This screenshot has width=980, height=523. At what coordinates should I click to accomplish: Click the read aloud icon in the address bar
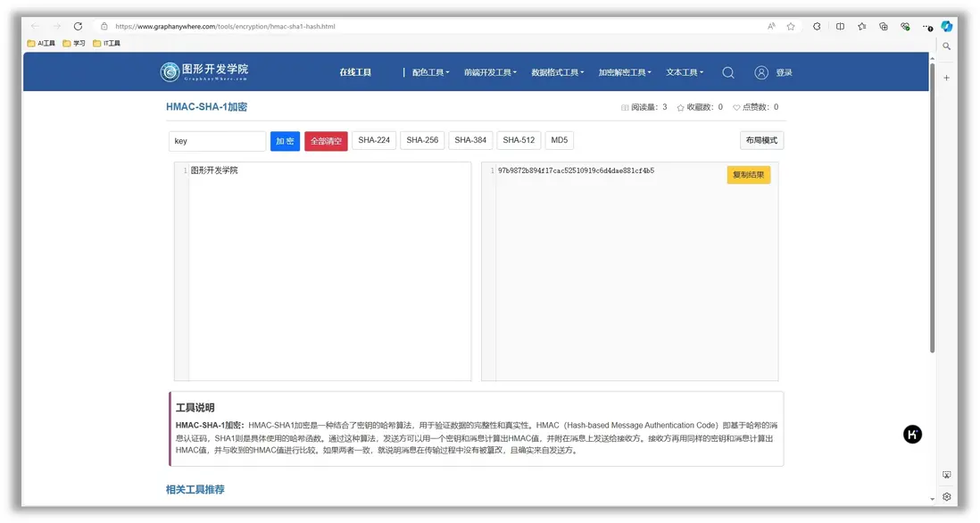[771, 26]
